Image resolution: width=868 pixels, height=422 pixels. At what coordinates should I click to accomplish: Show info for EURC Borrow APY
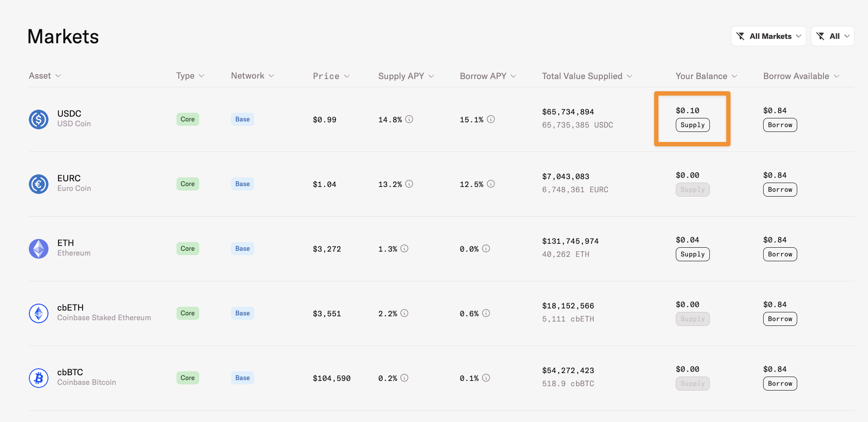click(491, 184)
